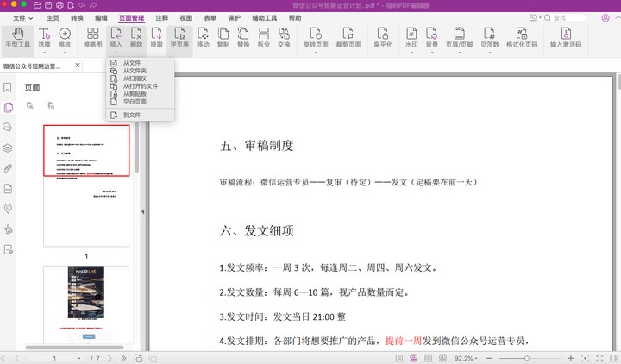Click the Print icon in the title bar
Viewport: 621px width, 364px height.
pyautogui.click(x=59, y=5)
